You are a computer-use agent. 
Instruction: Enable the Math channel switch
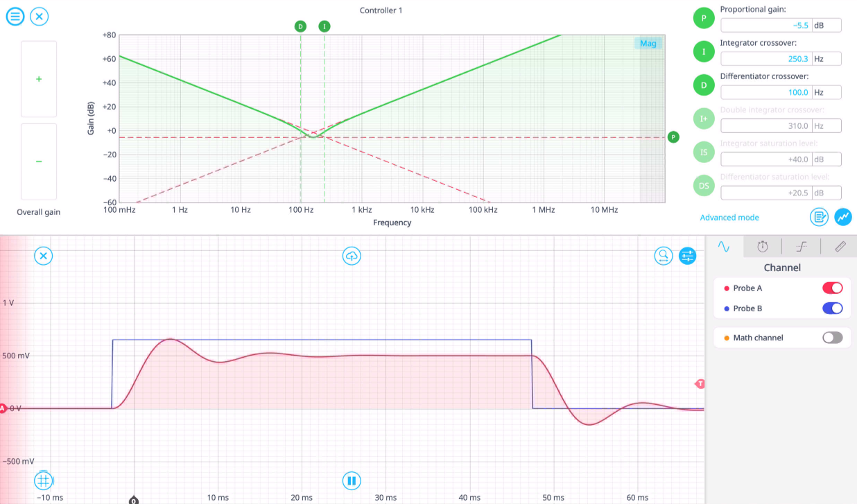point(832,338)
